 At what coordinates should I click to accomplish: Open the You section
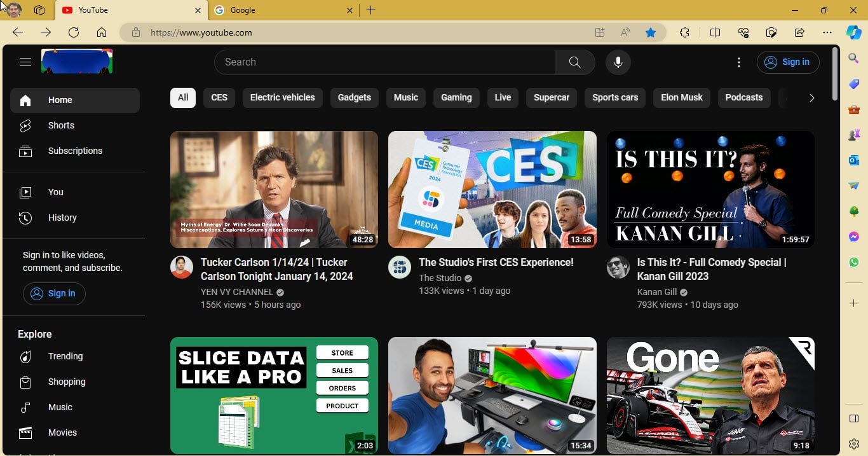[x=75, y=192]
